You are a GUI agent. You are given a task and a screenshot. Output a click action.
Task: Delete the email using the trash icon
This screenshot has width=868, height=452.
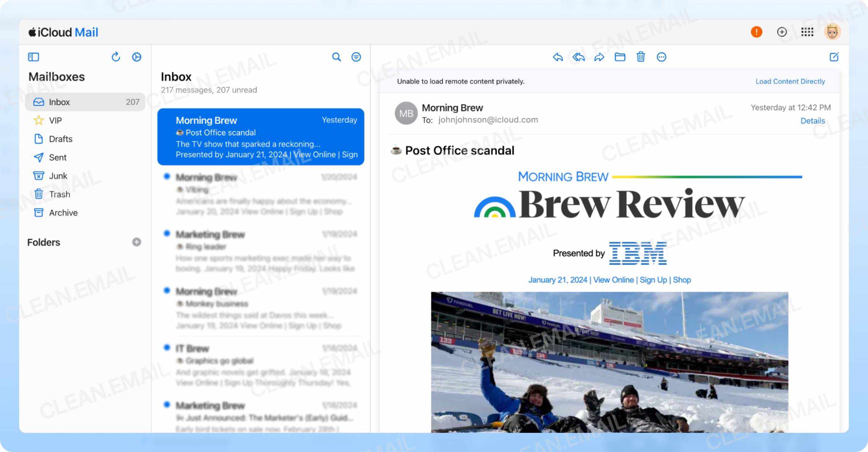coord(640,57)
